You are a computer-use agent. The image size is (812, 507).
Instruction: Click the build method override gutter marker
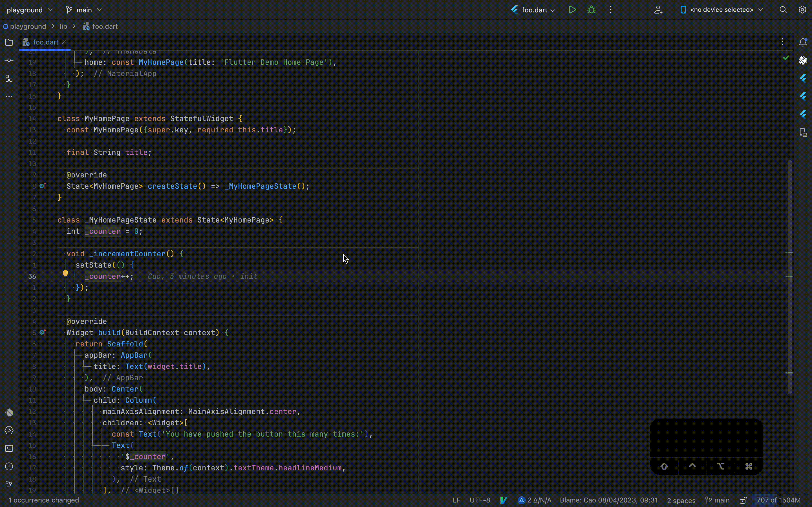[43, 333]
